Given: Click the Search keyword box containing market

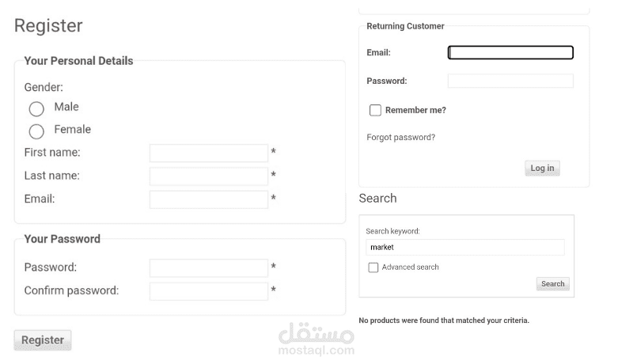Looking at the screenshot, I should [464, 247].
